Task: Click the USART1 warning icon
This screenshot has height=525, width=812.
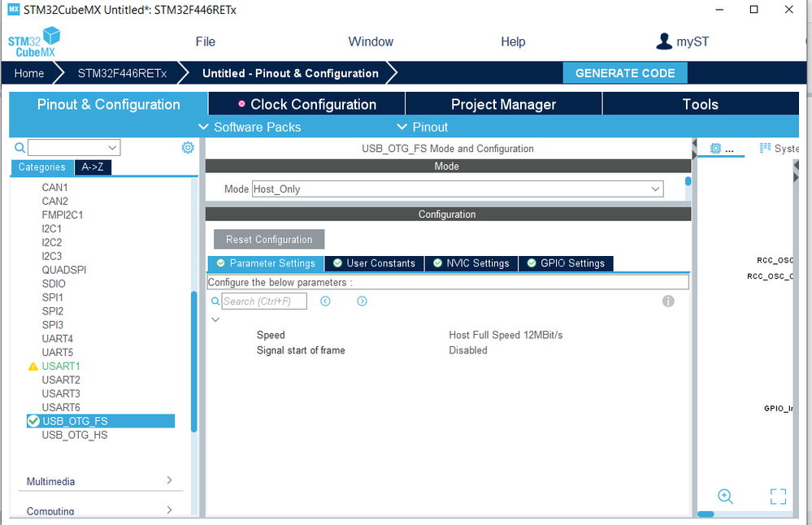Action: point(33,367)
